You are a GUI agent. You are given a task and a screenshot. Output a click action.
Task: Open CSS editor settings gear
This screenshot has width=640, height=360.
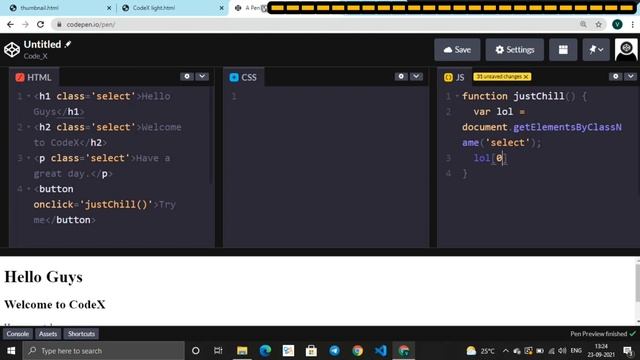[401, 76]
